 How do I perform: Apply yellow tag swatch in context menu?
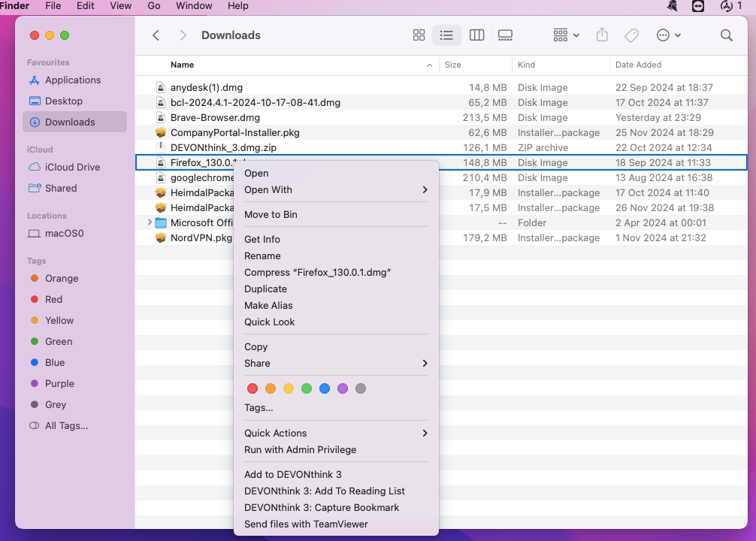(x=289, y=388)
